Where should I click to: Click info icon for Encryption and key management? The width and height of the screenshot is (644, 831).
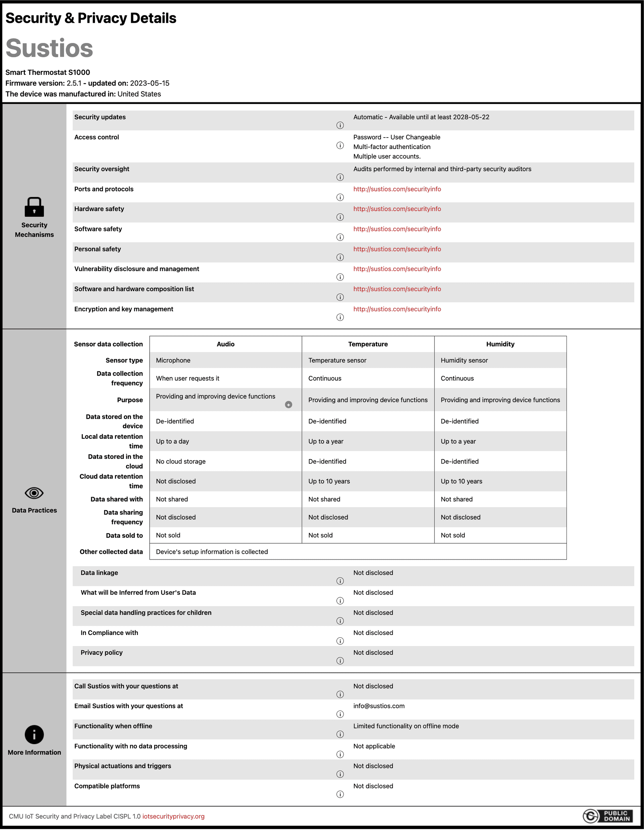pos(340,317)
